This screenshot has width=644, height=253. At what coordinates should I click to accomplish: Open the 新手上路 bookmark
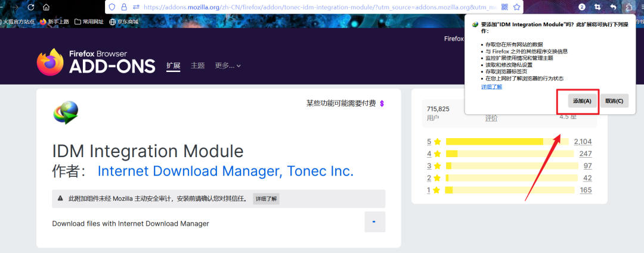(55, 22)
